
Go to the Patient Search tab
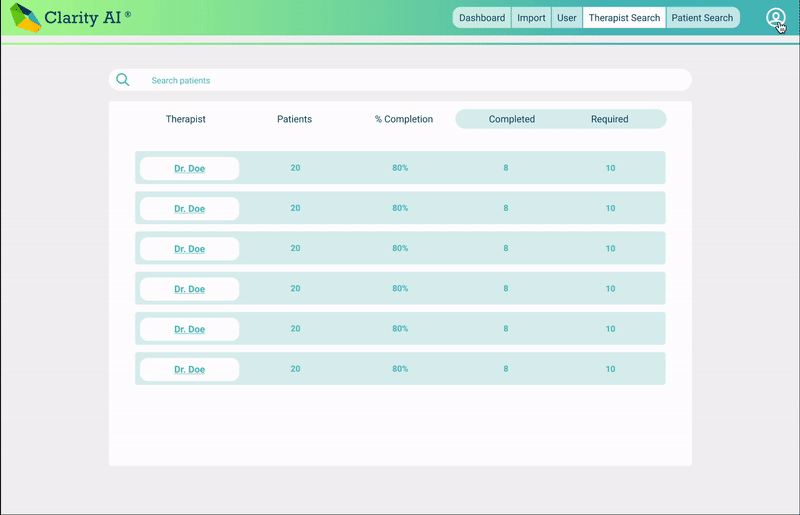pos(702,18)
